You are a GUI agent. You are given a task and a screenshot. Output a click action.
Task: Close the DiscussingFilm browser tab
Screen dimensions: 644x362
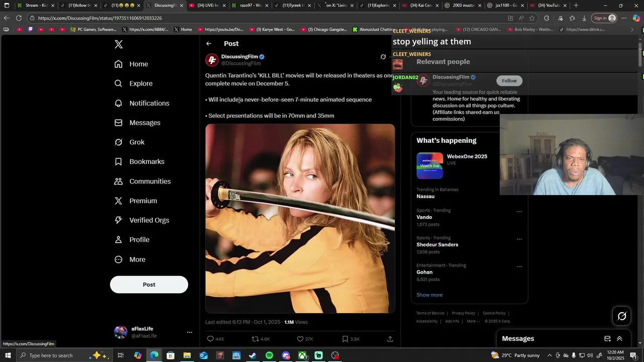[x=182, y=6]
